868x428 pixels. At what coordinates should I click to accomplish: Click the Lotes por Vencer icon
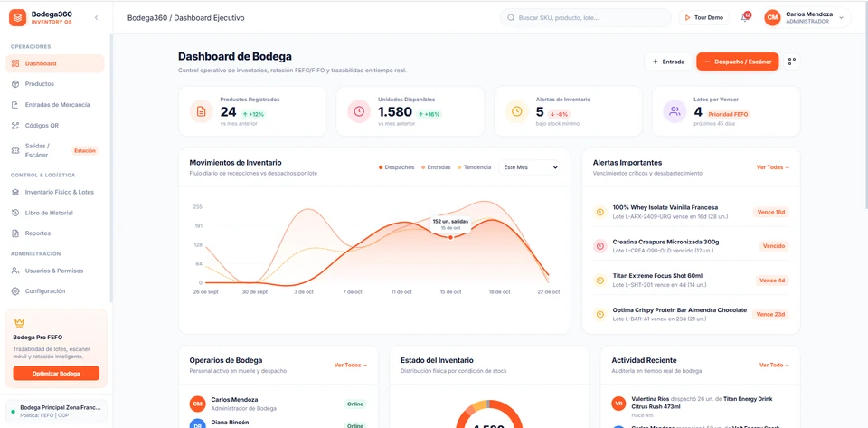click(675, 111)
